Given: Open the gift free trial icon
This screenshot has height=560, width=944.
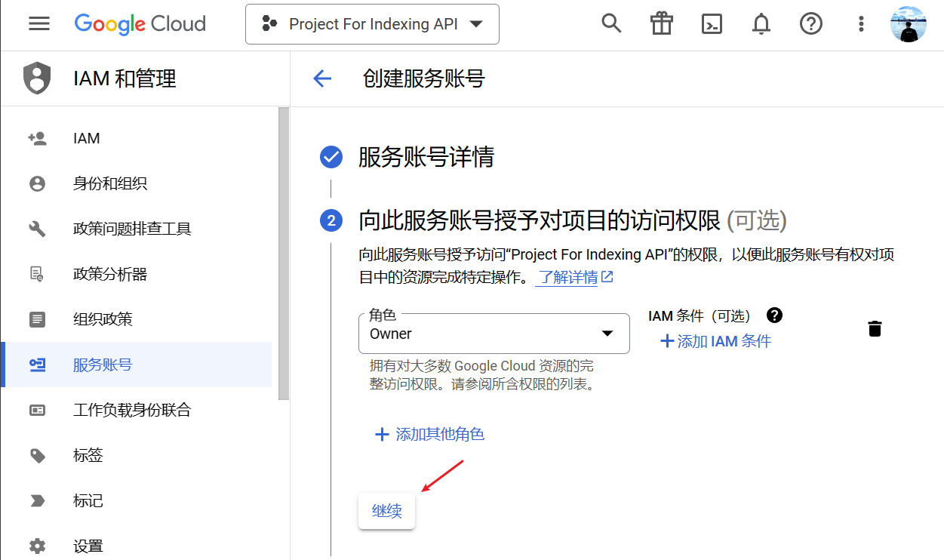Looking at the screenshot, I should click(x=661, y=23).
